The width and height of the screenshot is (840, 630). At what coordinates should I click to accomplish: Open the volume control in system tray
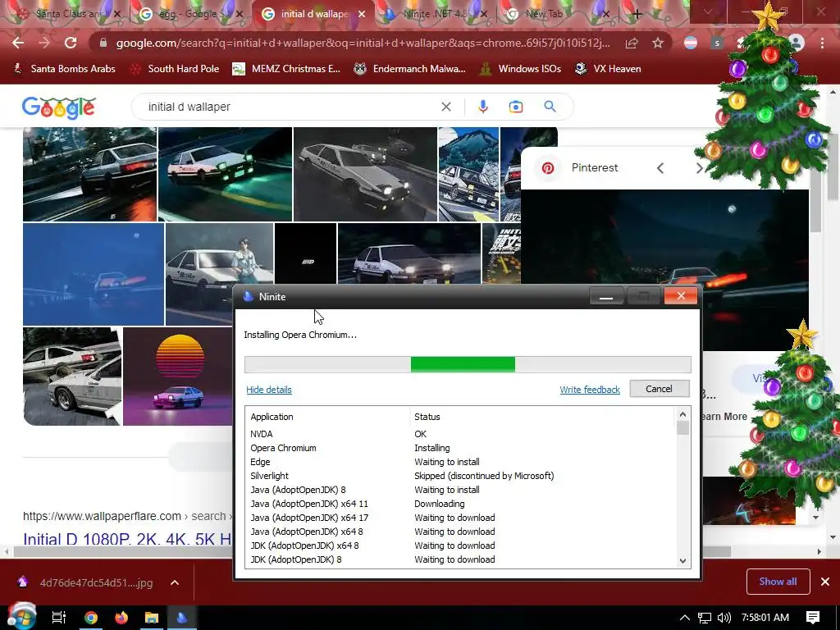(x=724, y=618)
